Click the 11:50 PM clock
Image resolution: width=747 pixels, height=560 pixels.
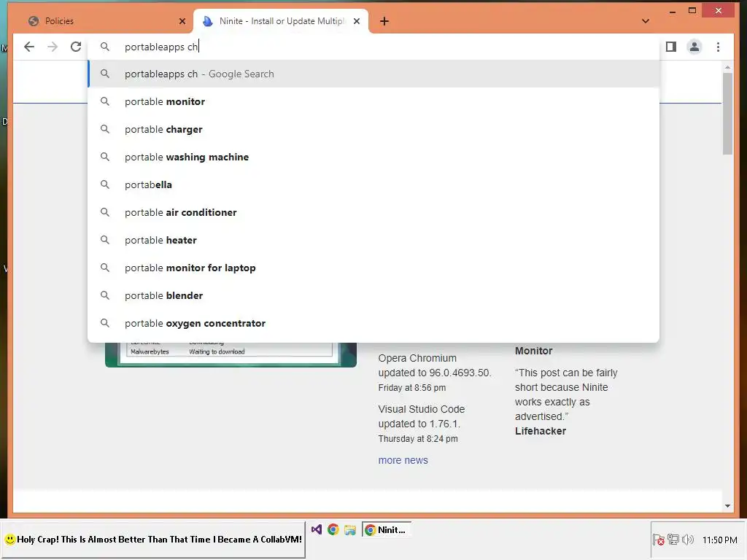tap(719, 540)
